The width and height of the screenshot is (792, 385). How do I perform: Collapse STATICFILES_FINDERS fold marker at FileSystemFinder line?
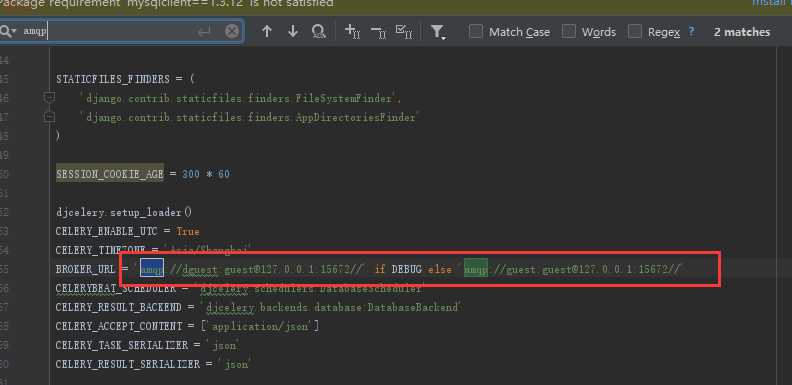click(x=49, y=97)
